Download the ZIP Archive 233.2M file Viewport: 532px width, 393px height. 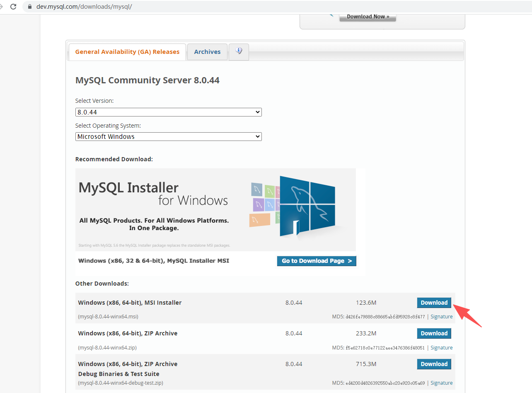pyautogui.click(x=434, y=333)
